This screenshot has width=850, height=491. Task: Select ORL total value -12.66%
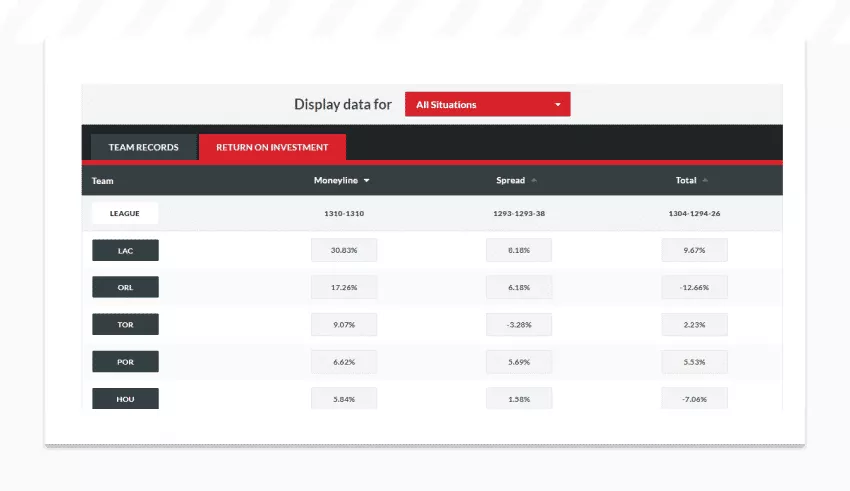tap(694, 287)
